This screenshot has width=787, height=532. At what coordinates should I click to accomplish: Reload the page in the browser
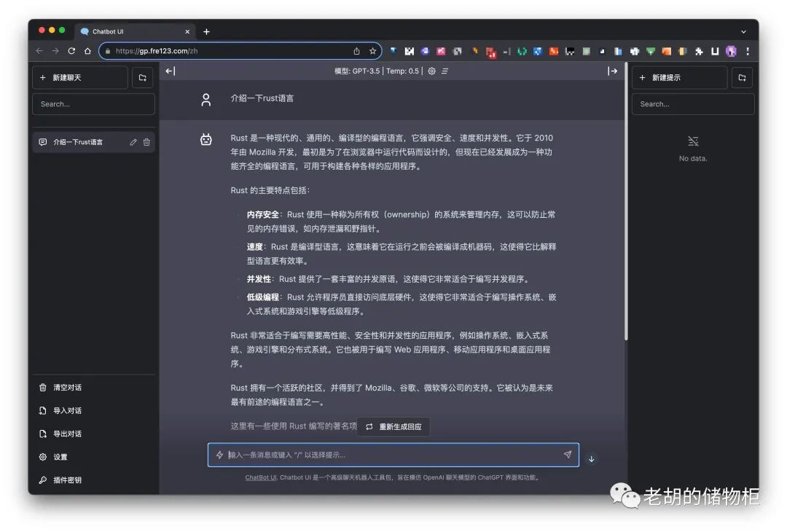(x=71, y=51)
